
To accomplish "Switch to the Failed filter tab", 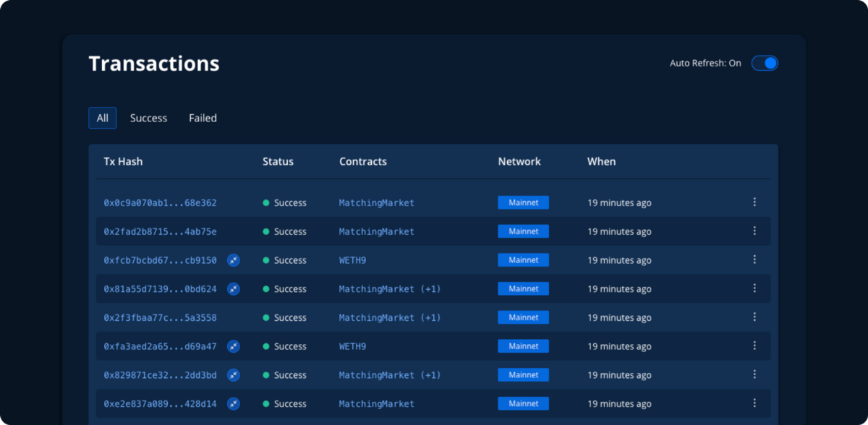I will (x=203, y=118).
